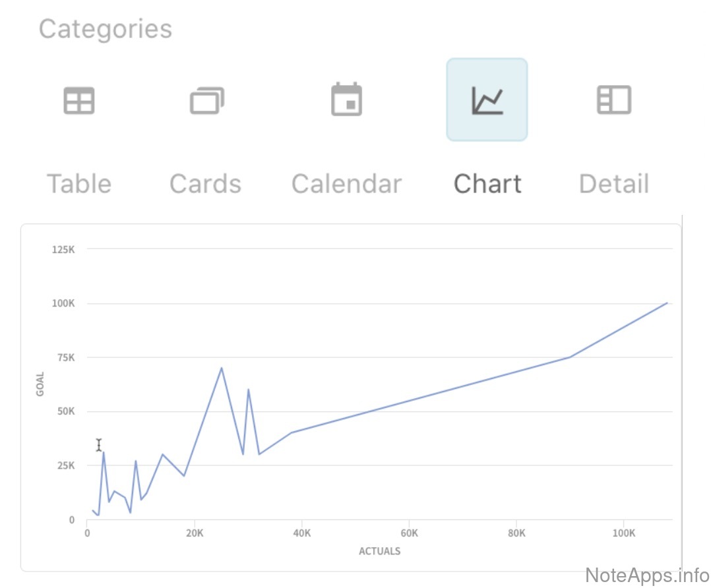Click the GOAL vertical axis title

(41, 384)
